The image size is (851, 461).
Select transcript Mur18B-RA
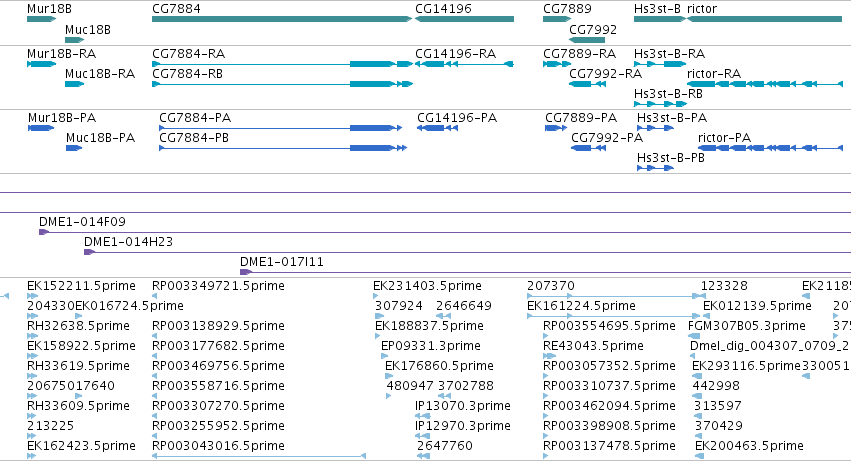coord(61,54)
